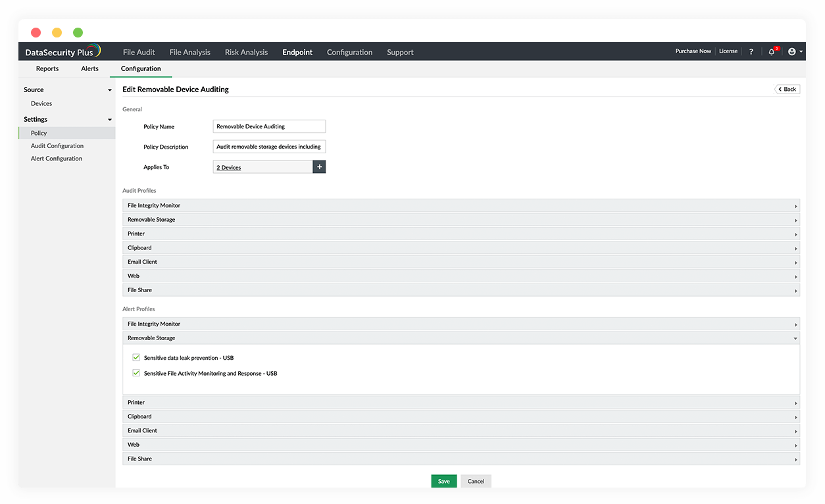Click the Purchase Now link
This screenshot has height=504, width=825.
pyautogui.click(x=693, y=51)
